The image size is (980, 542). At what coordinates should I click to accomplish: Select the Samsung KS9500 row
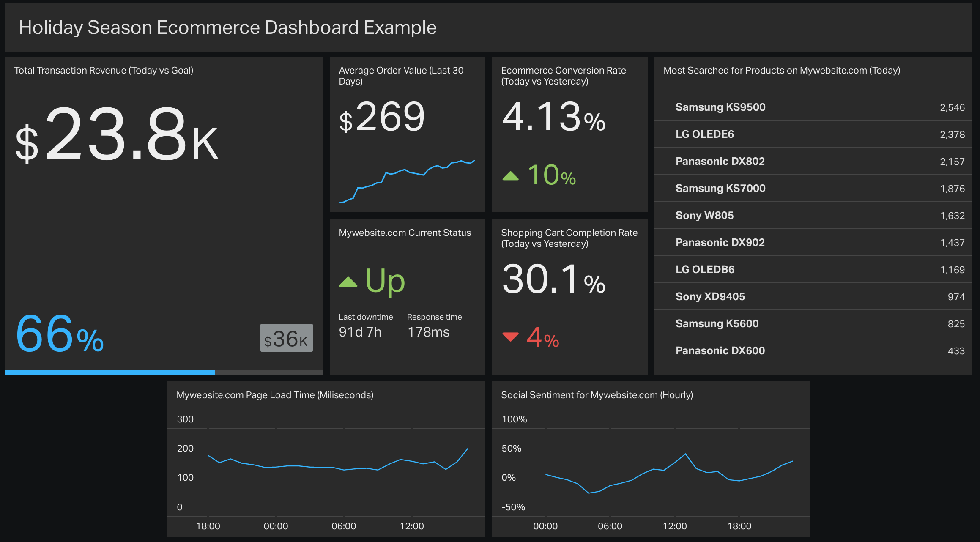point(813,107)
